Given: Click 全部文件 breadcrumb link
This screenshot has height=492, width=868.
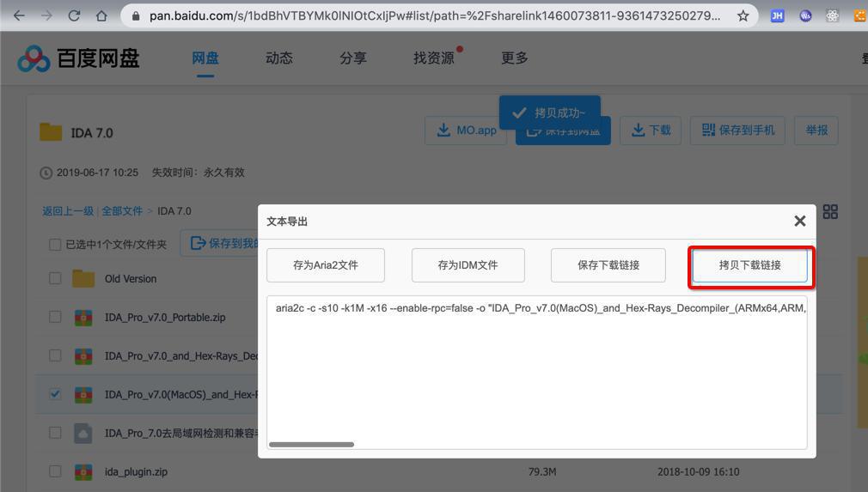Looking at the screenshot, I should (122, 211).
